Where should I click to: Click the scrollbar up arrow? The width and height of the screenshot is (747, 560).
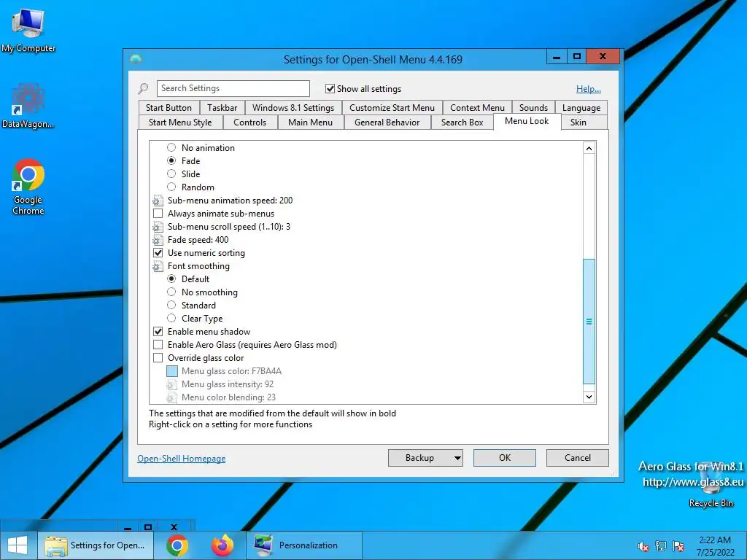point(589,148)
